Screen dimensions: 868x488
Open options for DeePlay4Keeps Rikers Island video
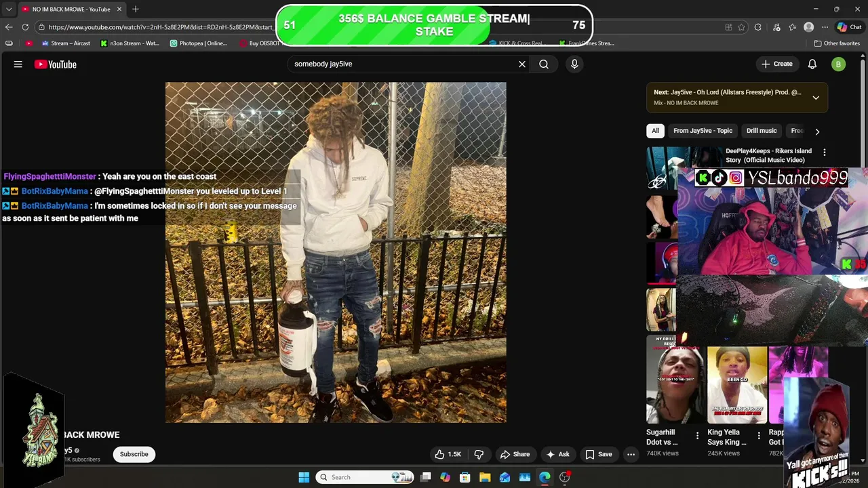tap(825, 152)
